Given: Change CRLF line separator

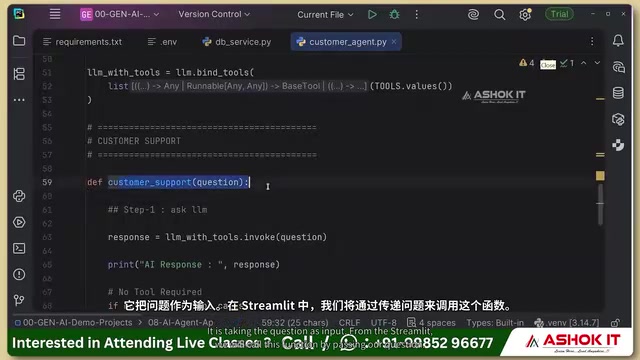Looking at the screenshot, I should coord(349,323).
